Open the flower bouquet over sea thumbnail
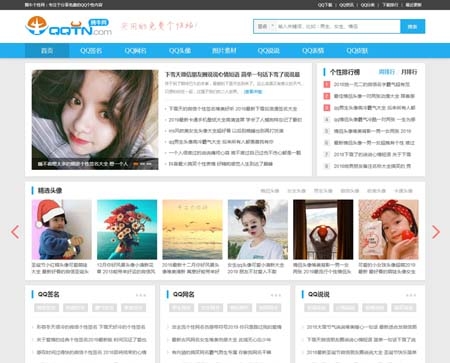Viewport: 450px width, 363px height. [127, 229]
